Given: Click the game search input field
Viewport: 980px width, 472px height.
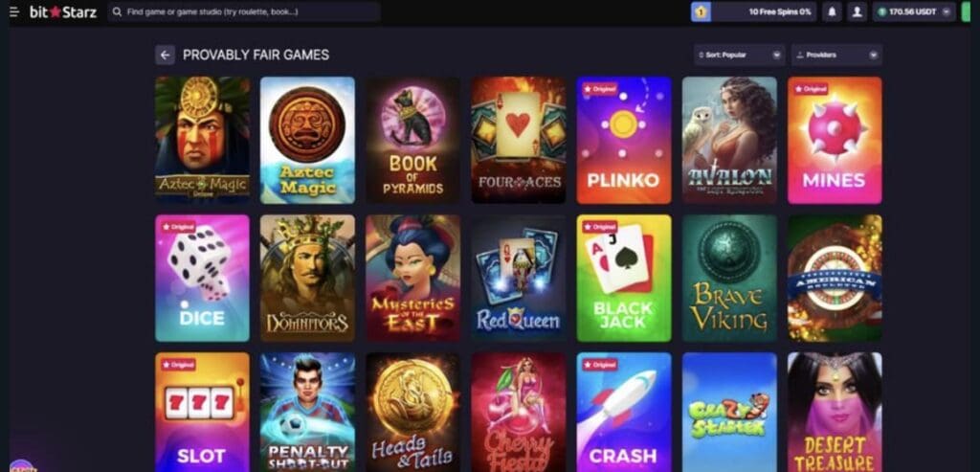Looking at the screenshot, I should point(244,11).
